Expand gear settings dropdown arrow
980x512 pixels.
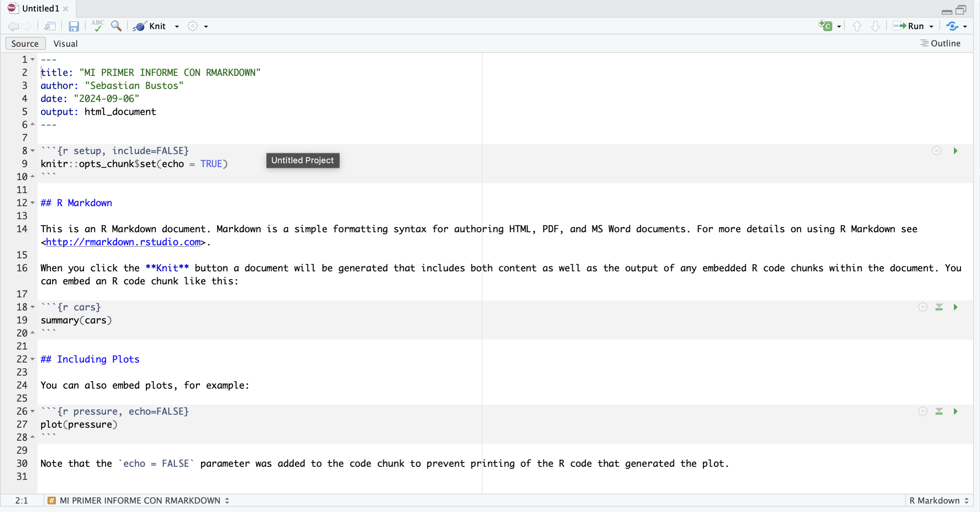(x=206, y=26)
